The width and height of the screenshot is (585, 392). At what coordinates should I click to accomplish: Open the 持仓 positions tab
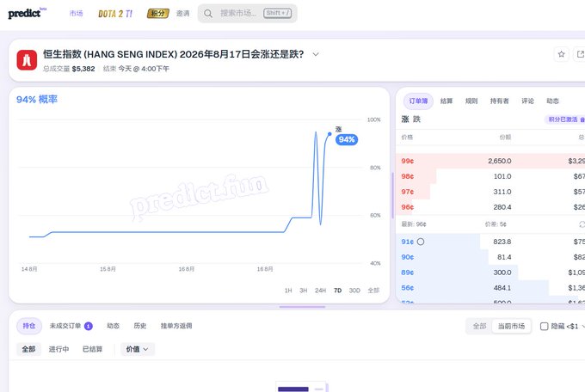point(29,326)
